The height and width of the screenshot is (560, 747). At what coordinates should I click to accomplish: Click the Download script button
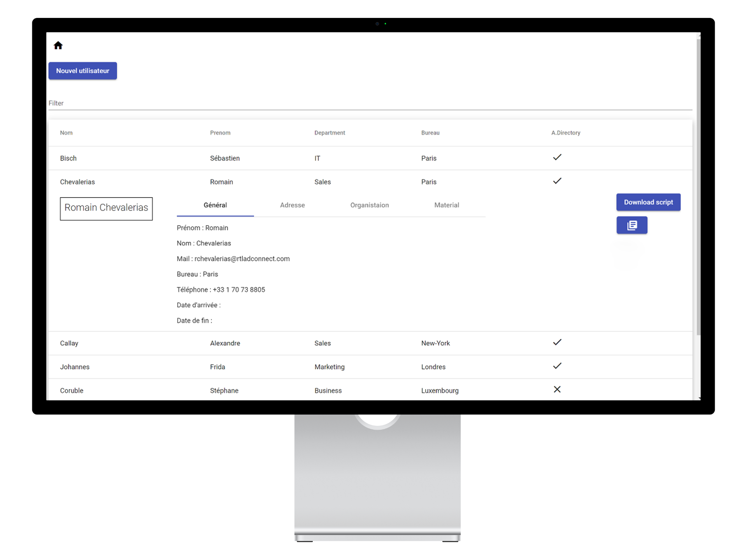point(647,202)
